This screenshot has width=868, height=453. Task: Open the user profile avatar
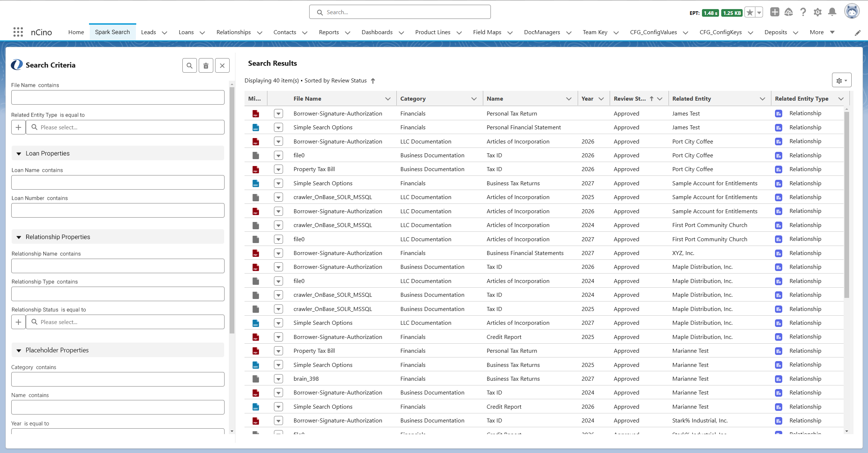852,12
